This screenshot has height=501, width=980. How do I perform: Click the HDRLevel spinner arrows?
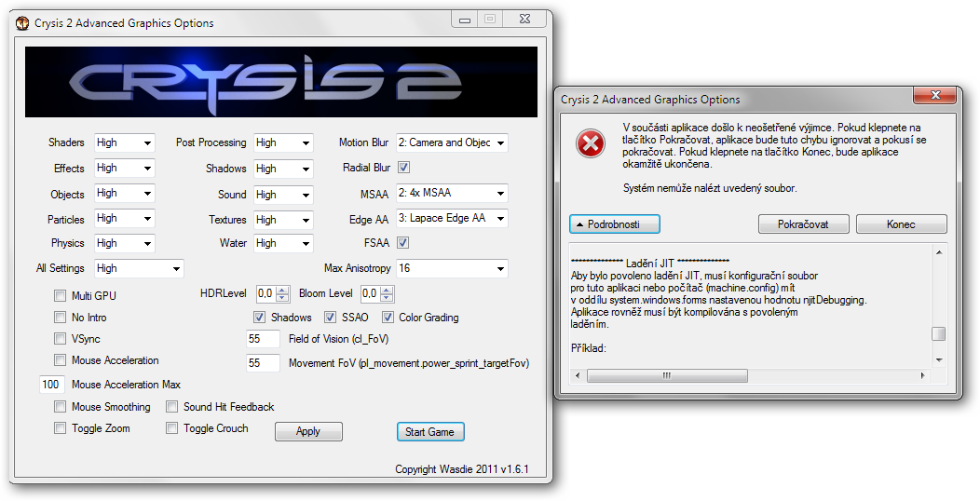tap(283, 293)
